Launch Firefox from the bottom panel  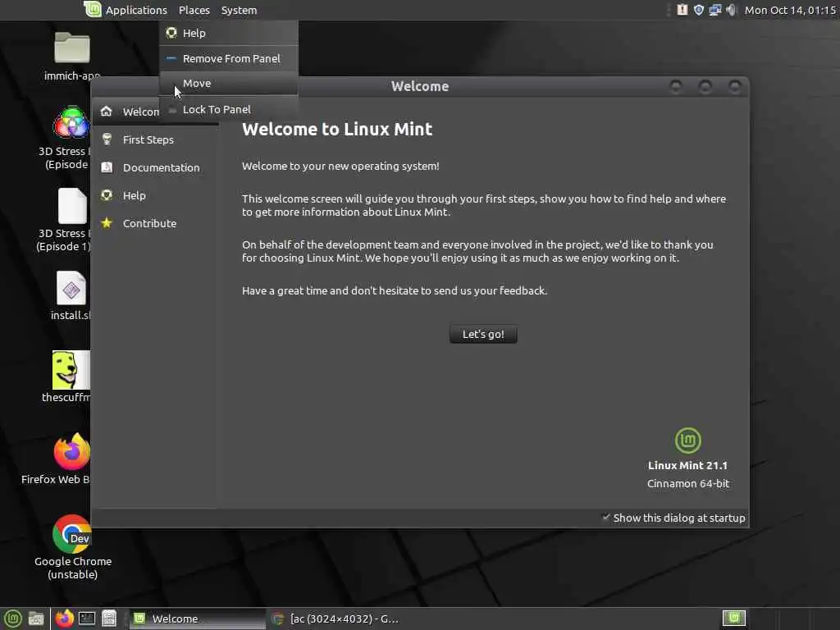64,619
